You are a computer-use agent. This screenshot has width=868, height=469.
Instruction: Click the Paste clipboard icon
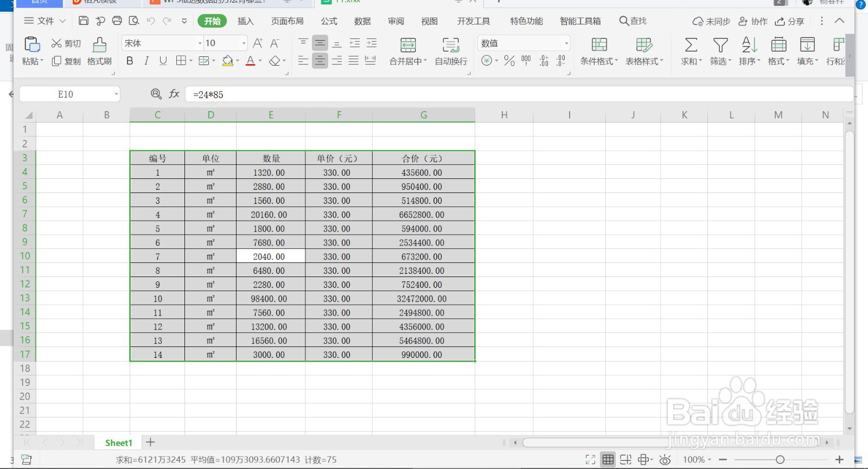click(32, 44)
